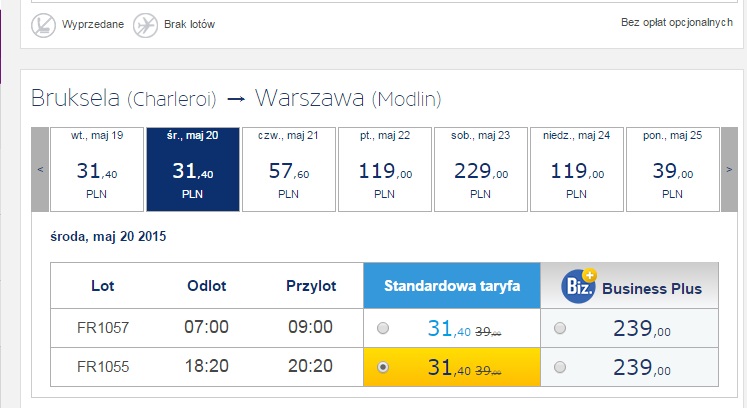Click the Standardowa taryfa column header

tap(452, 286)
